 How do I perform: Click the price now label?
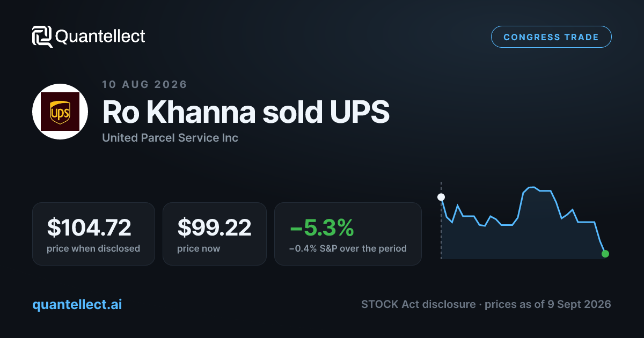199,248
